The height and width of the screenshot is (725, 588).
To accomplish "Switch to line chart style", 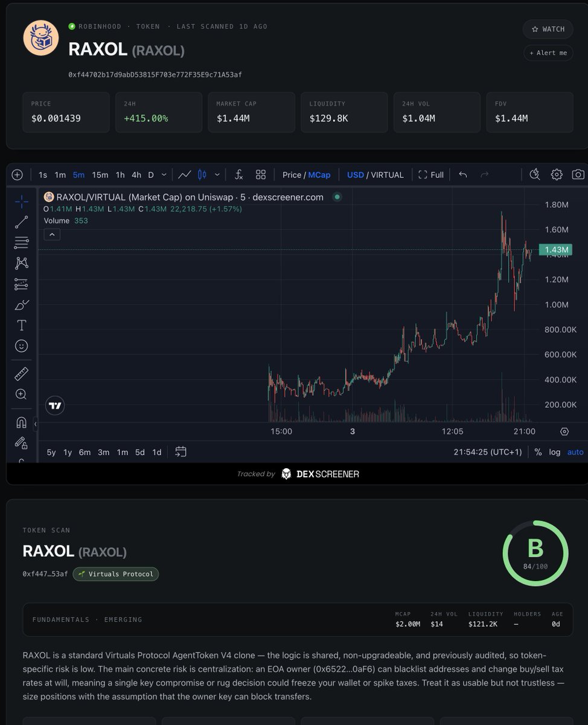I will pyautogui.click(x=185, y=175).
